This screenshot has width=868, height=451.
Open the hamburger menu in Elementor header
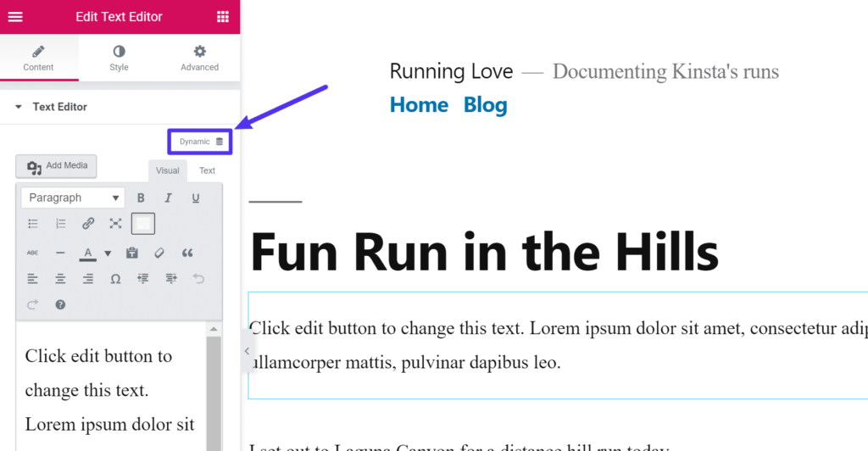(x=15, y=17)
